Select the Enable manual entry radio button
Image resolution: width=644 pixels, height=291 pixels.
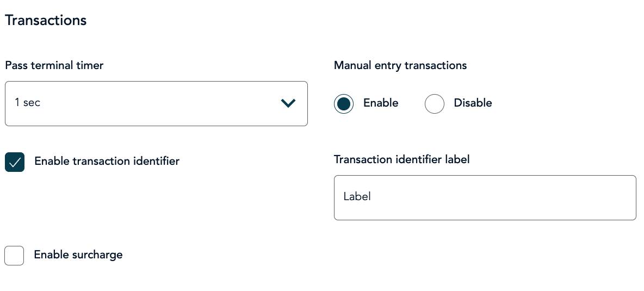pyautogui.click(x=344, y=103)
